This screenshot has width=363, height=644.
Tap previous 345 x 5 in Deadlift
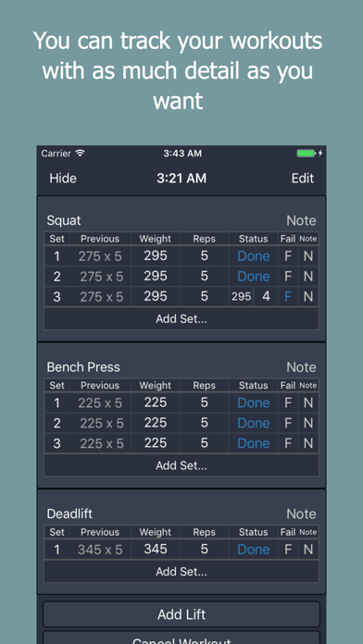coord(100,550)
